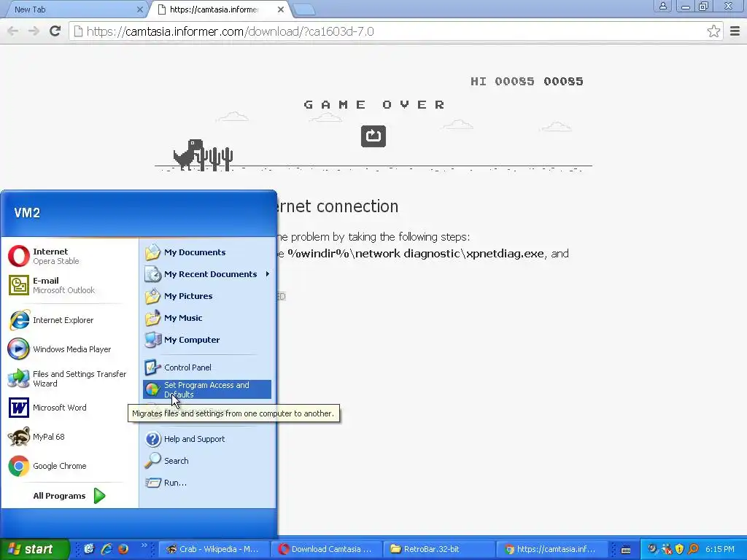Open Search from Start menu
The height and width of the screenshot is (560, 747).
tap(207, 461)
